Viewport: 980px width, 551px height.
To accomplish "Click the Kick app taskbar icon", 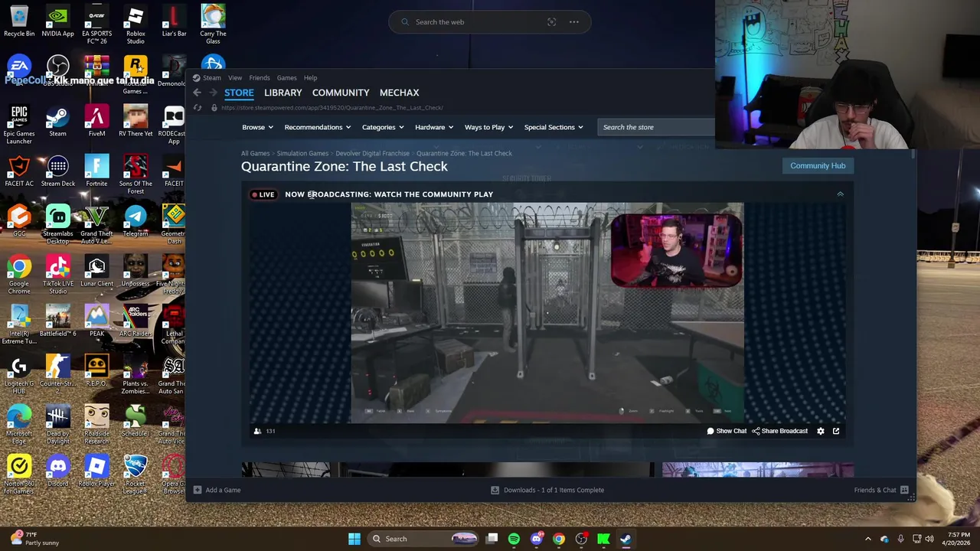I will 603,539.
